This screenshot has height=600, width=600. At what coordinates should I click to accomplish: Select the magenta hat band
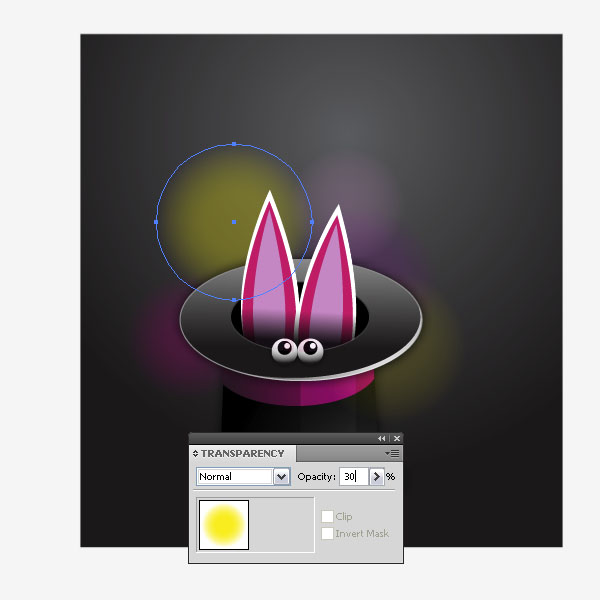tap(298, 390)
